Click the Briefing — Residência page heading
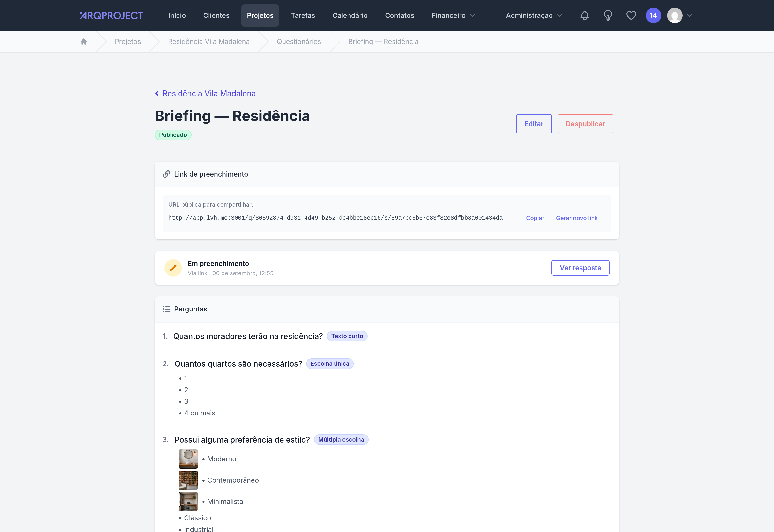 coord(232,116)
